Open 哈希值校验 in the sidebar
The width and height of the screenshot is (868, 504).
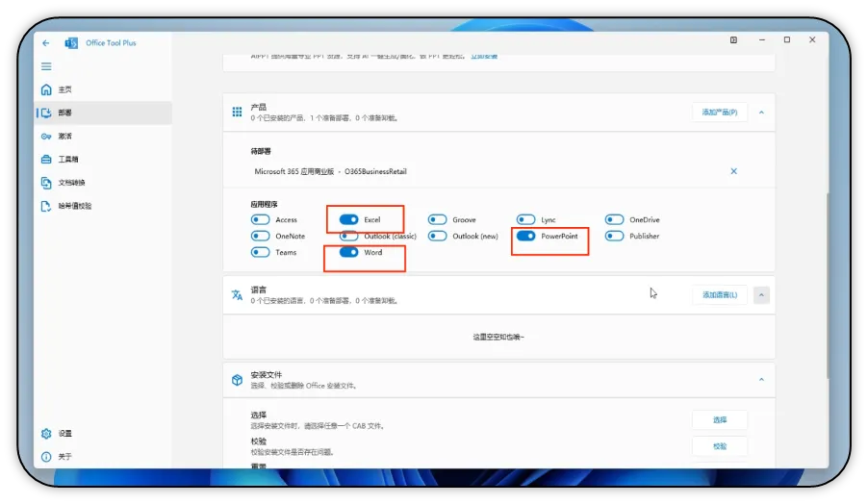coord(104,206)
